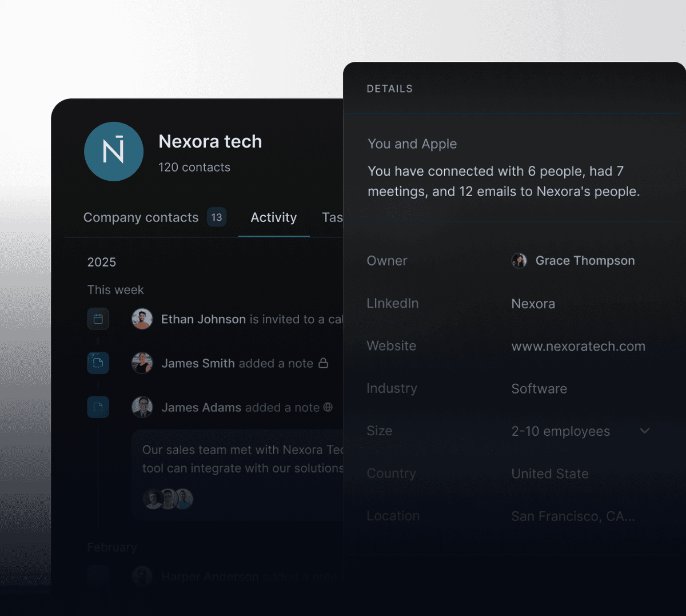Click James Smith's avatar
The width and height of the screenshot is (686, 616).
pyautogui.click(x=142, y=363)
